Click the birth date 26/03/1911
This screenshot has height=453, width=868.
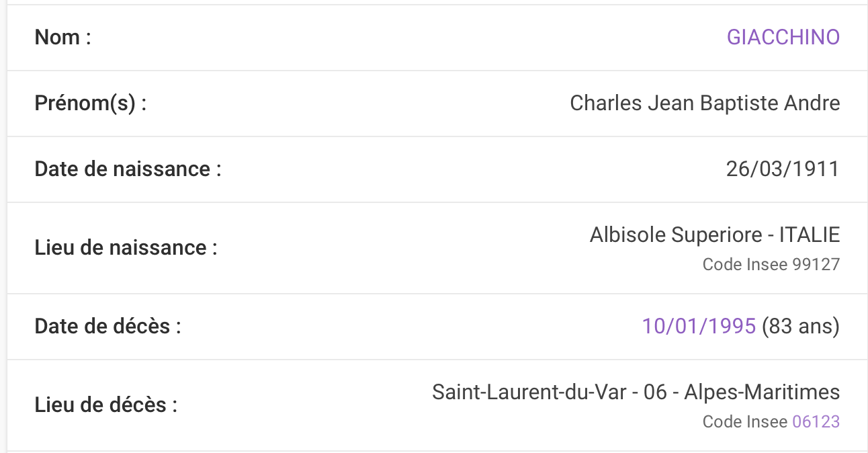click(x=783, y=169)
